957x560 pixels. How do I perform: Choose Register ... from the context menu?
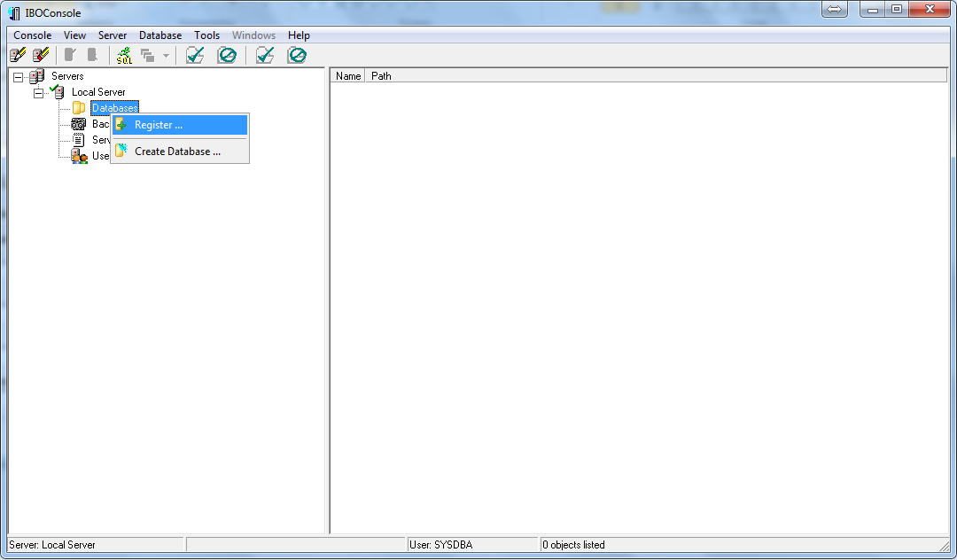point(180,125)
